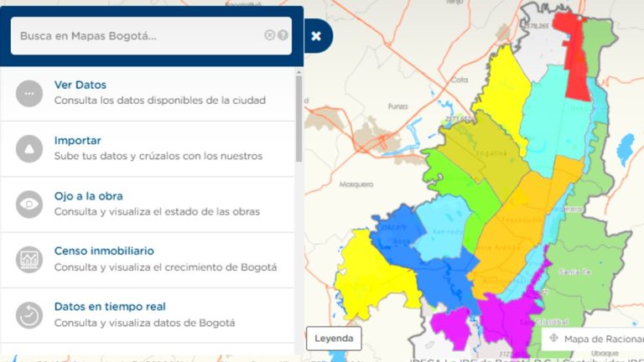Image resolution: width=644 pixels, height=362 pixels.
Task: Click the Ver Datos ellipsis icon
Action: [x=29, y=94]
